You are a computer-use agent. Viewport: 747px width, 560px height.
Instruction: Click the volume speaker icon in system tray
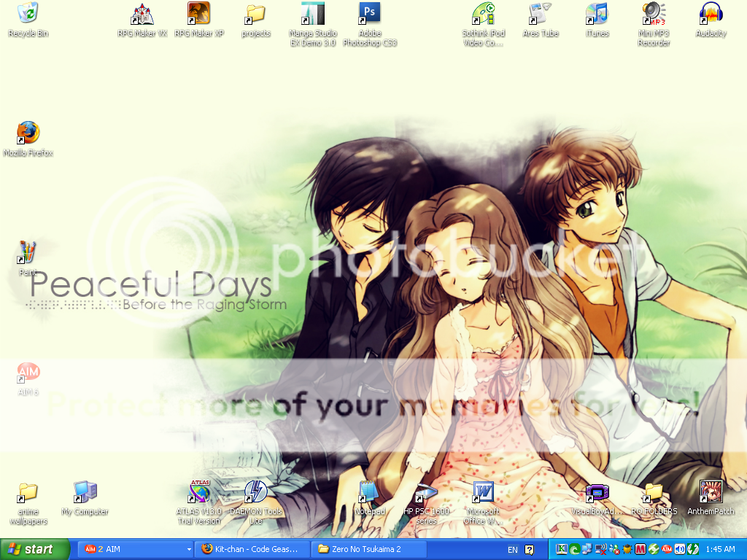[x=679, y=549]
